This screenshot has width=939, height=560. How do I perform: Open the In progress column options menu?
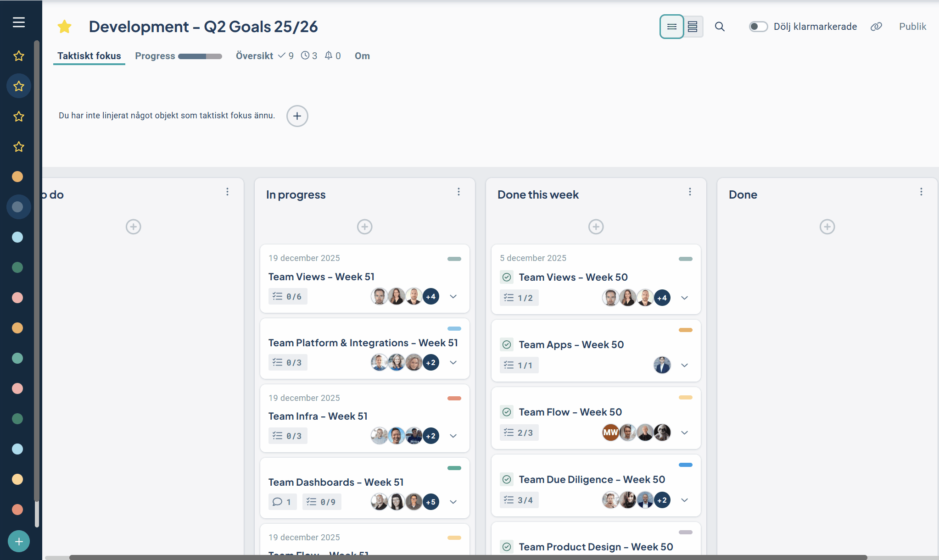pyautogui.click(x=458, y=192)
